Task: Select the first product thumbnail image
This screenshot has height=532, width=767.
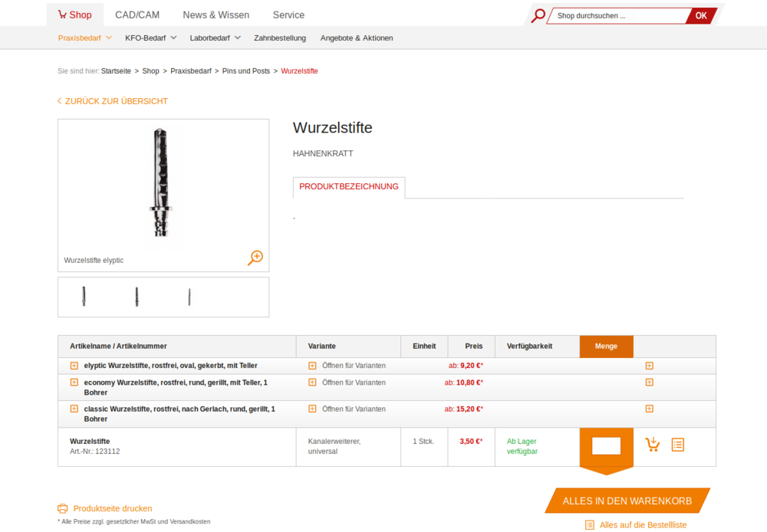Action: click(x=84, y=297)
